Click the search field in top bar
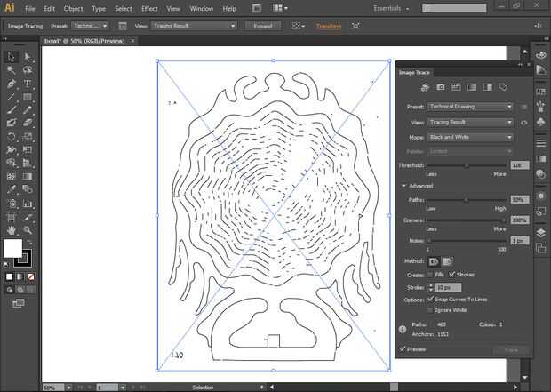 [x=454, y=8]
